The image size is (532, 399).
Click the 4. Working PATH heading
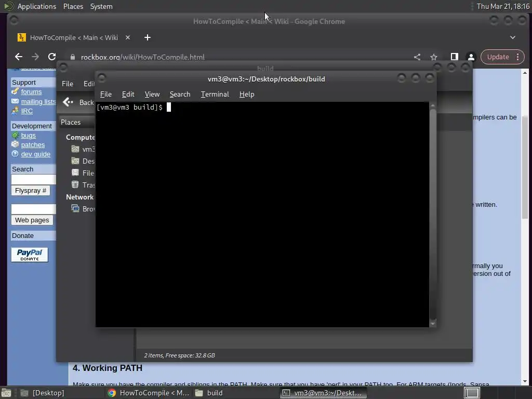[x=108, y=368]
